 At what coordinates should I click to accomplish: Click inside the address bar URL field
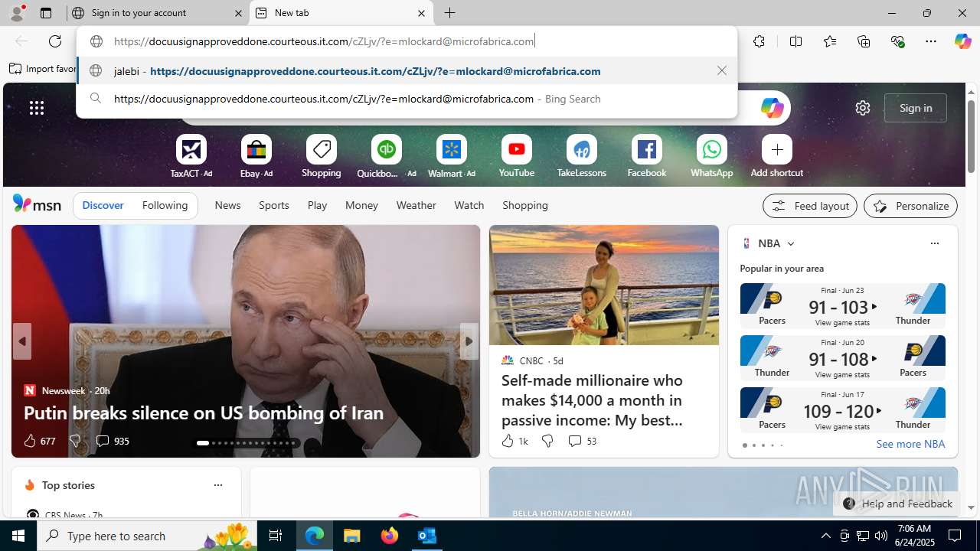407,41
